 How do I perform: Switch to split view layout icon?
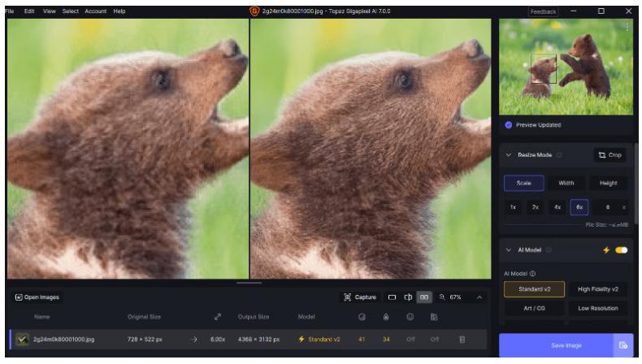408,297
